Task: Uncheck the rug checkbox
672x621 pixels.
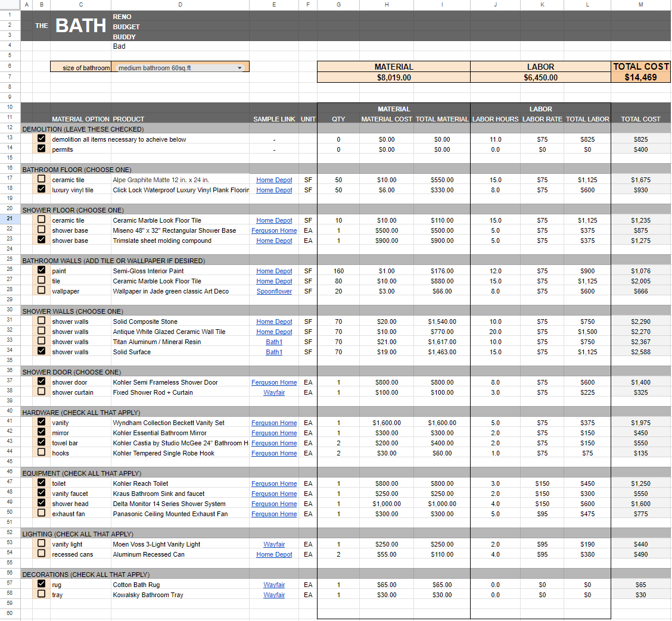Action: click(42, 583)
